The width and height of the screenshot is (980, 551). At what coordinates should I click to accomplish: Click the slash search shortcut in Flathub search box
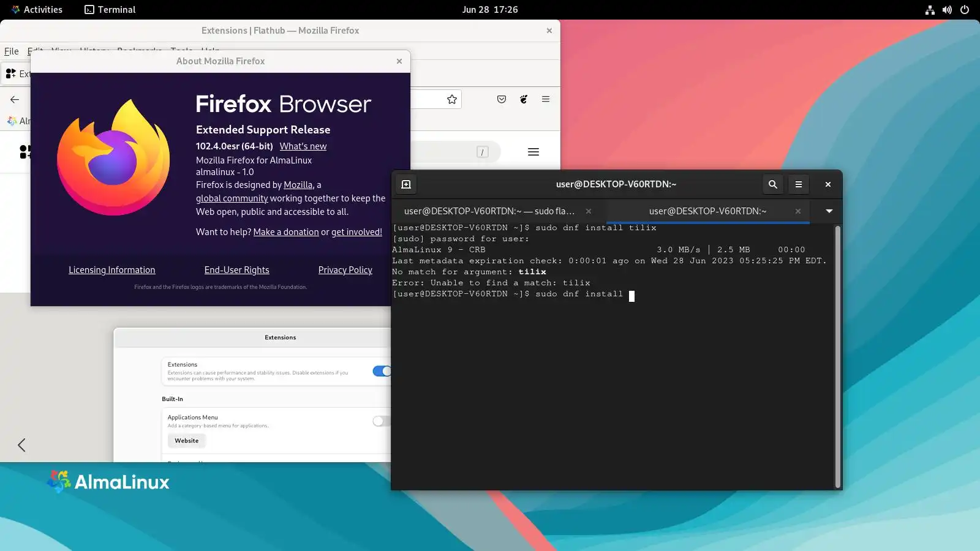483,152
